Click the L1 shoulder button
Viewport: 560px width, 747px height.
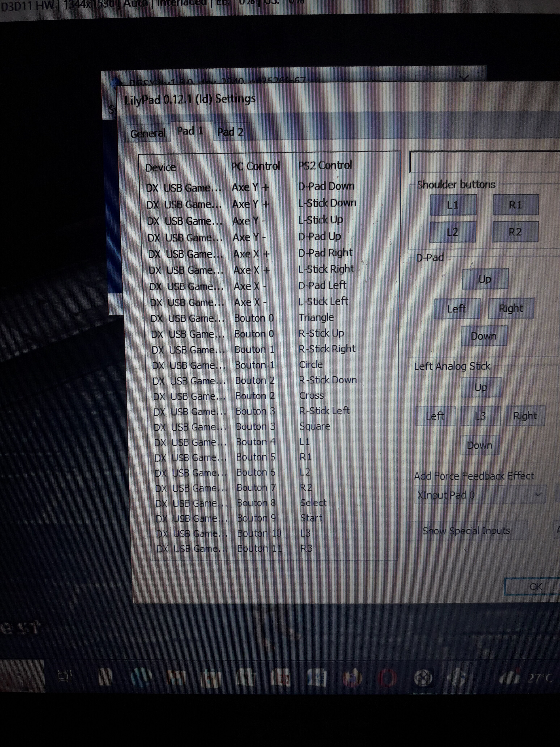click(453, 205)
